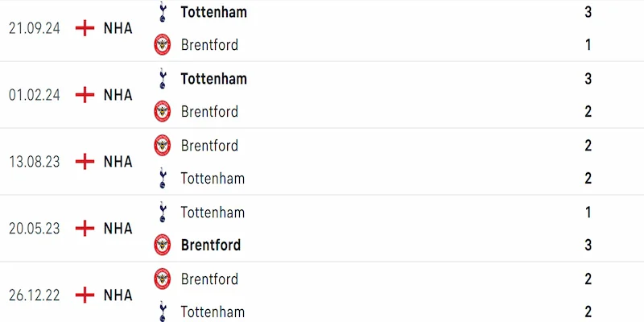Click Brentford crest in 13.08.23 match
The image size is (644, 322).
[x=163, y=146]
